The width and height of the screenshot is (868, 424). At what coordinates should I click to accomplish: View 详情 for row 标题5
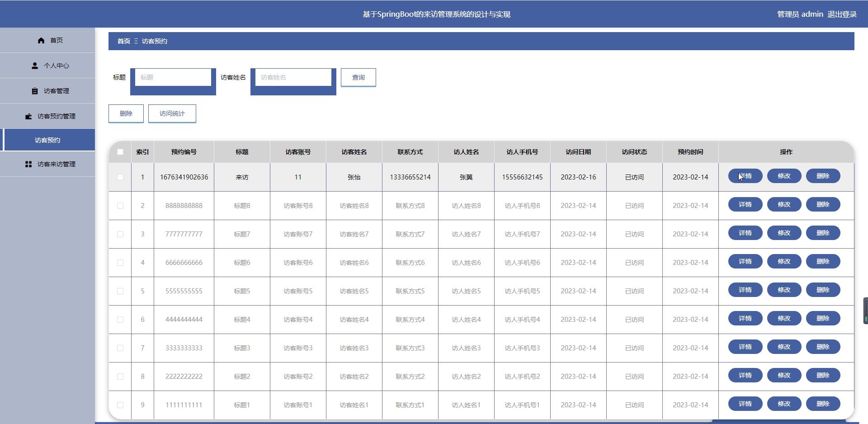coord(745,290)
